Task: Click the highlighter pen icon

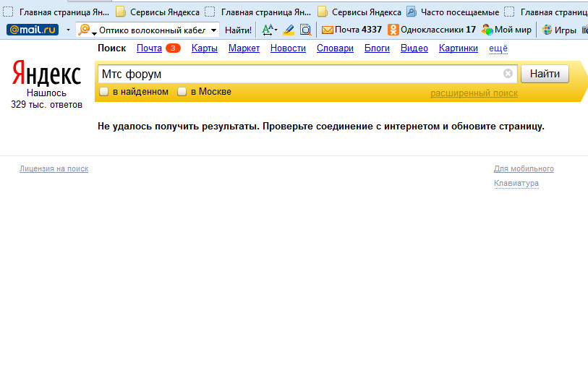Action: pos(289,30)
